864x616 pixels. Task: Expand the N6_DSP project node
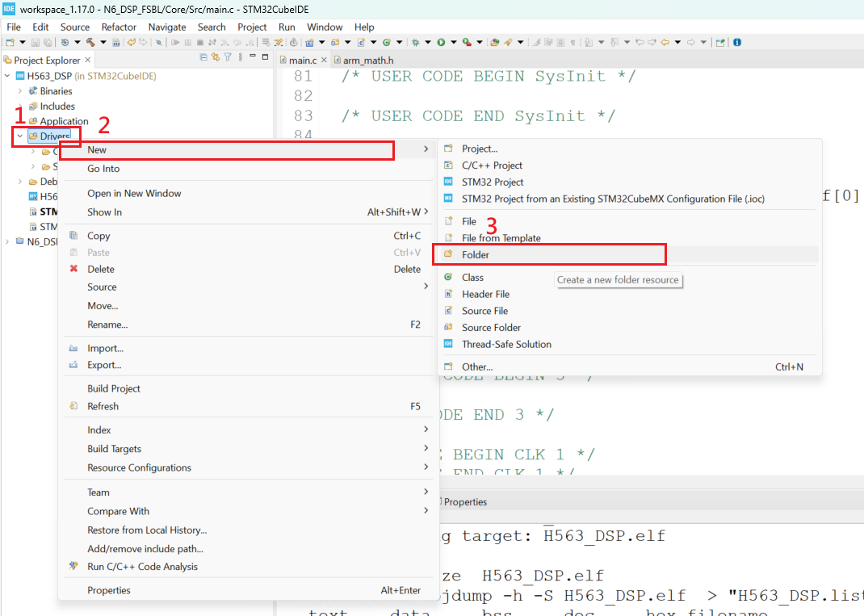tap(7, 241)
